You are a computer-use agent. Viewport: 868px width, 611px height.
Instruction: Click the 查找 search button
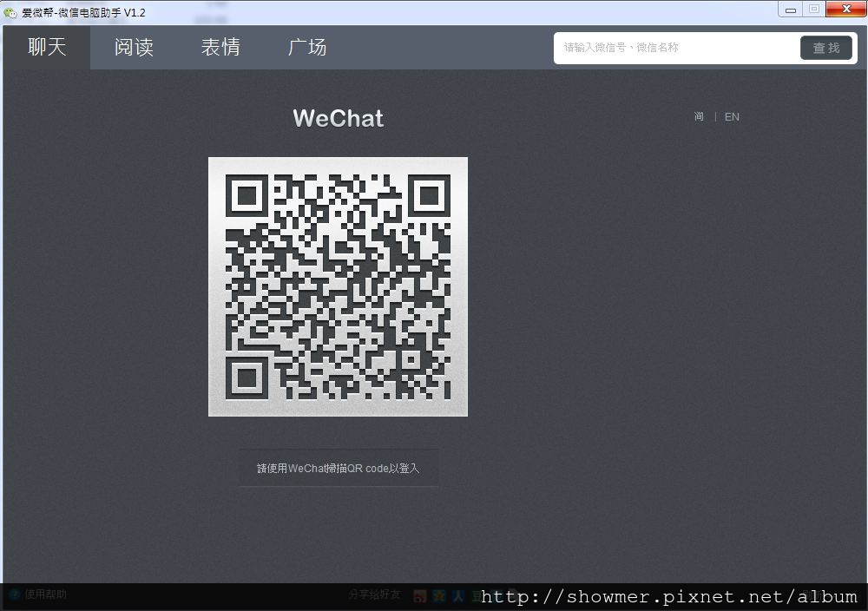coord(826,48)
